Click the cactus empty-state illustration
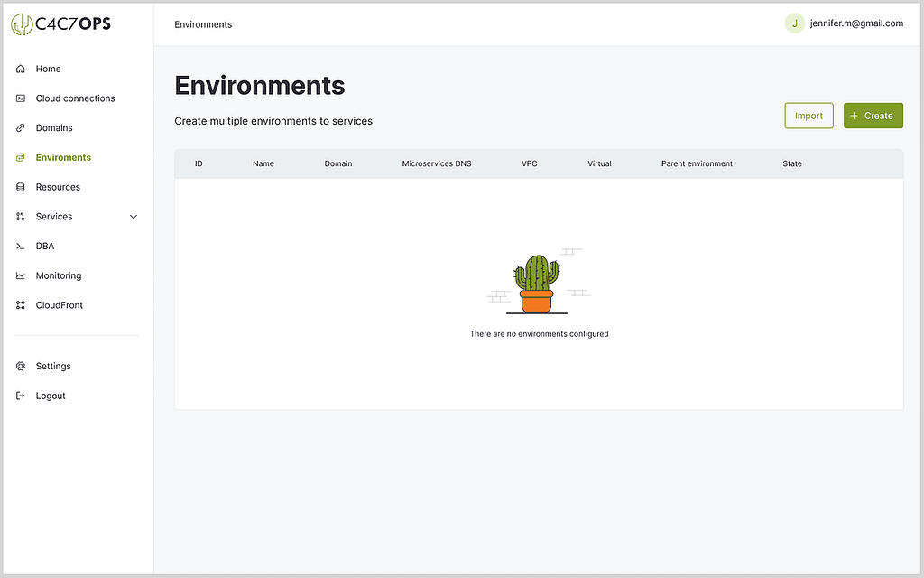This screenshot has height=578, width=924. pyautogui.click(x=539, y=282)
